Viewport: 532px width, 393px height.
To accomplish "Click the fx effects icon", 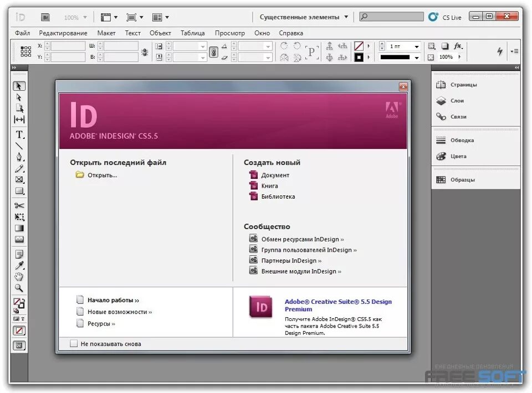I will pos(458,46).
